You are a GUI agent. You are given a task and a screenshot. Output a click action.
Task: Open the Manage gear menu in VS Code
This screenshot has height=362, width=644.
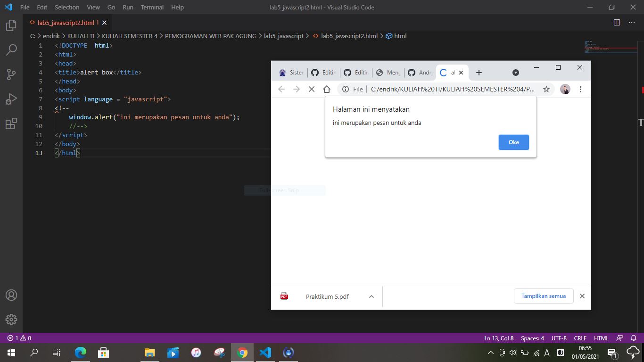coord(11,320)
